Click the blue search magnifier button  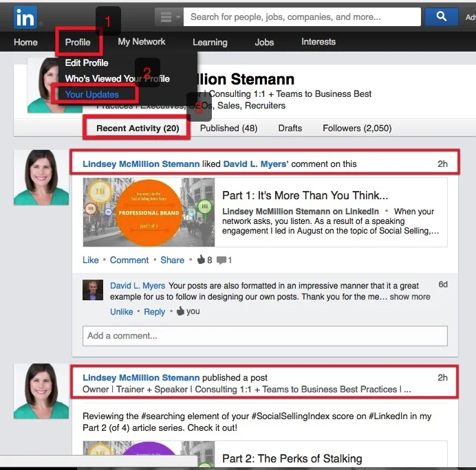[442, 16]
